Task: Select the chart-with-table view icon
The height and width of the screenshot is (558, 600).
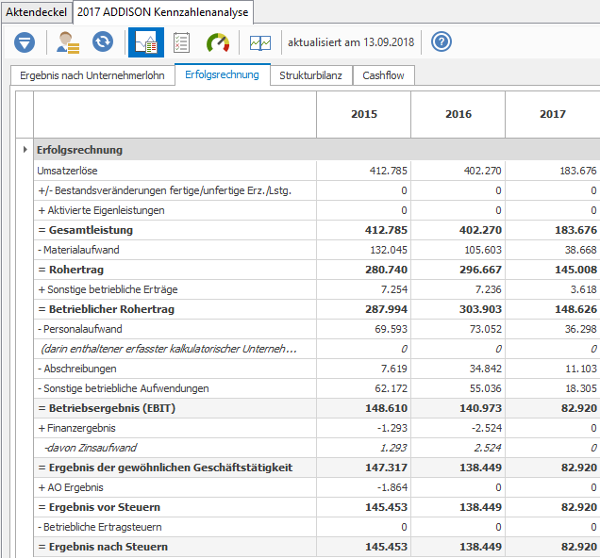Action: [146, 42]
